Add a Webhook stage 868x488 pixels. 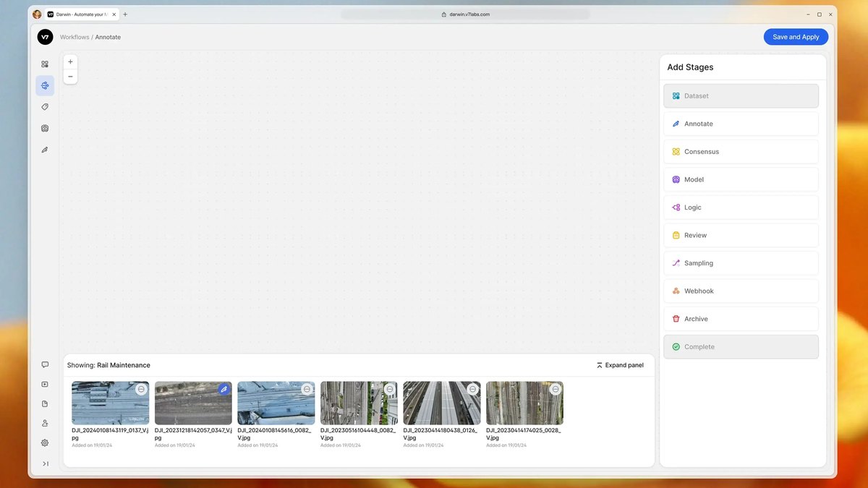pos(741,291)
